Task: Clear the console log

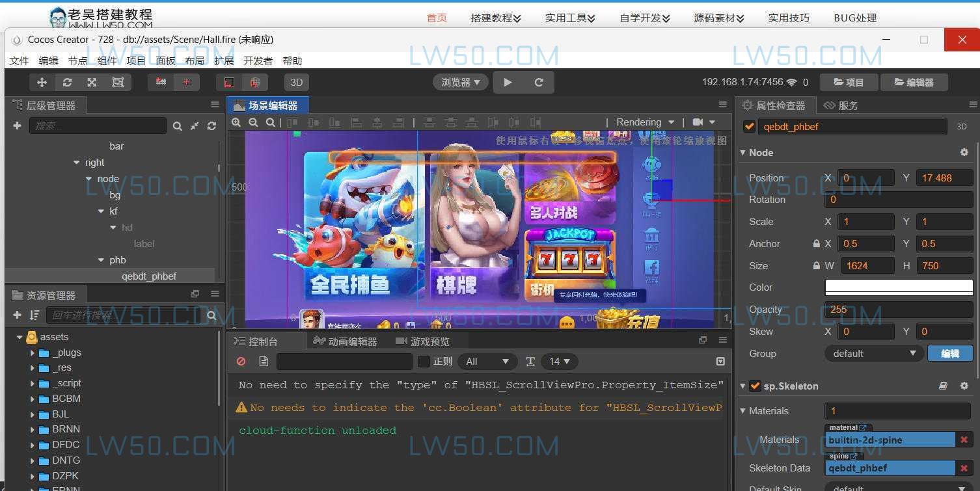Action: [x=241, y=362]
